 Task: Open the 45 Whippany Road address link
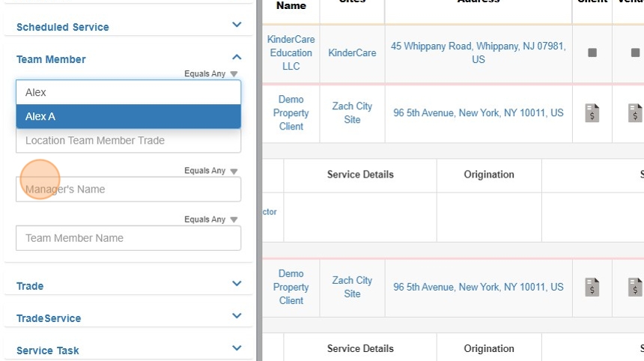tap(478, 52)
